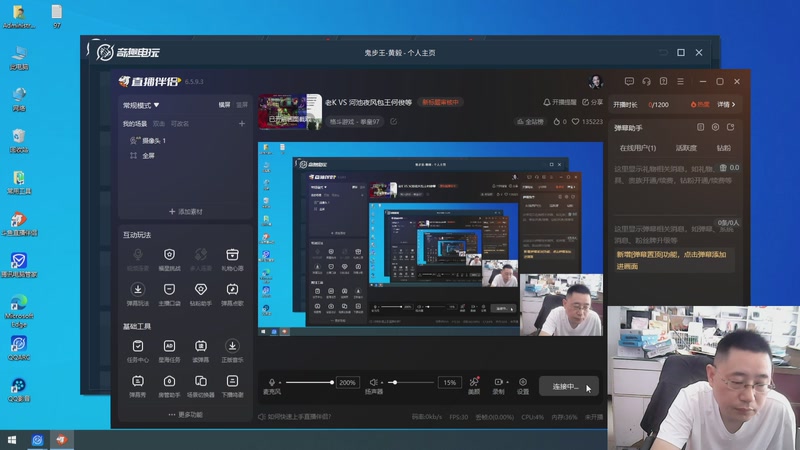Click the headset support icon
The width and height of the screenshot is (800, 450).
click(646, 82)
